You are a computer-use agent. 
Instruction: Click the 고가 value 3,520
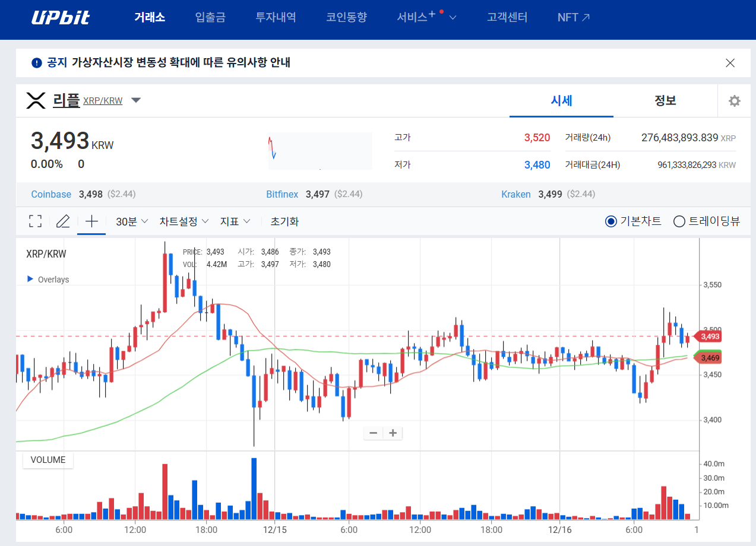click(x=537, y=138)
